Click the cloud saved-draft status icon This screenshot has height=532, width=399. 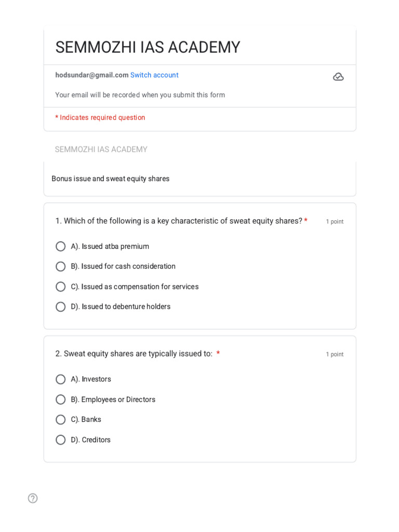pyautogui.click(x=338, y=77)
